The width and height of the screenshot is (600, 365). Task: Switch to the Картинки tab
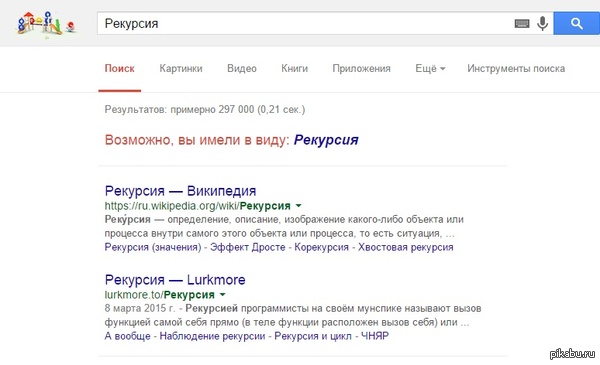(x=181, y=68)
